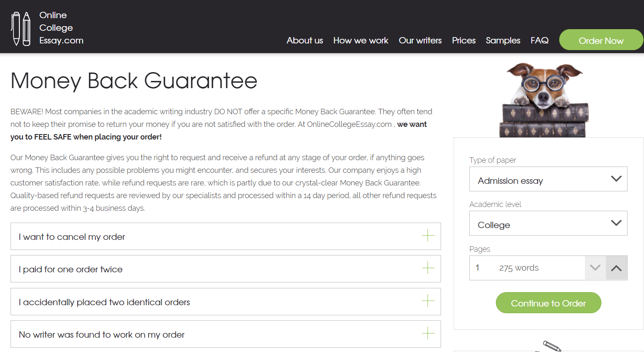Click the Continue to Order button
The width and height of the screenshot is (644, 352).
pyautogui.click(x=548, y=303)
